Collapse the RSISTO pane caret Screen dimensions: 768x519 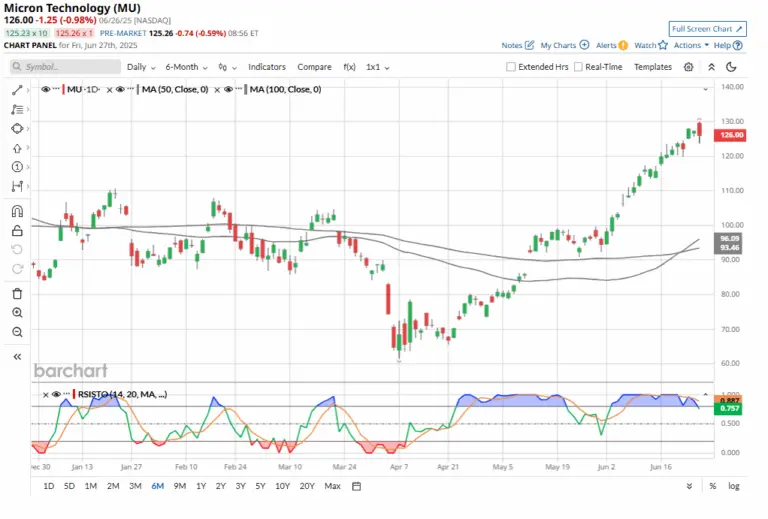(x=705, y=394)
